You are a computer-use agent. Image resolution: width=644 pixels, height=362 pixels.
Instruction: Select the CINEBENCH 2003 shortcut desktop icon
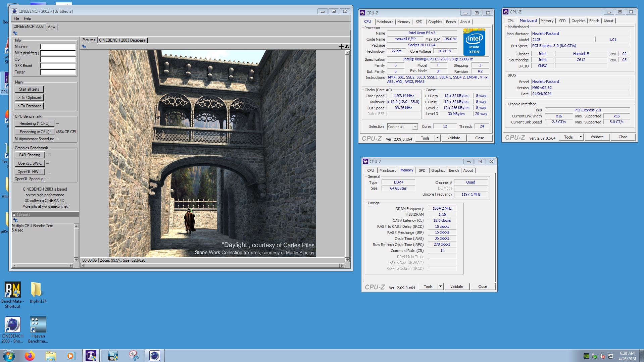click(x=13, y=330)
